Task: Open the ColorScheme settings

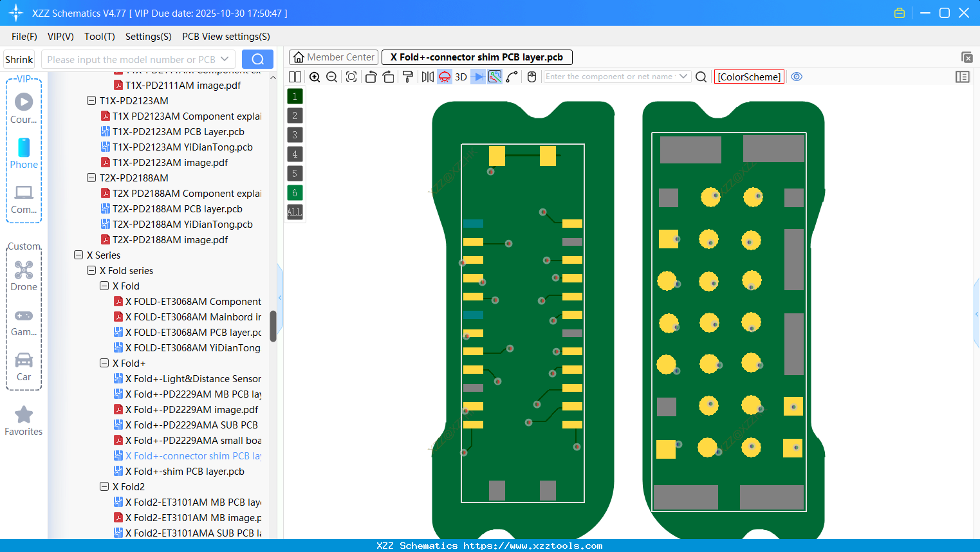Action: click(x=748, y=77)
